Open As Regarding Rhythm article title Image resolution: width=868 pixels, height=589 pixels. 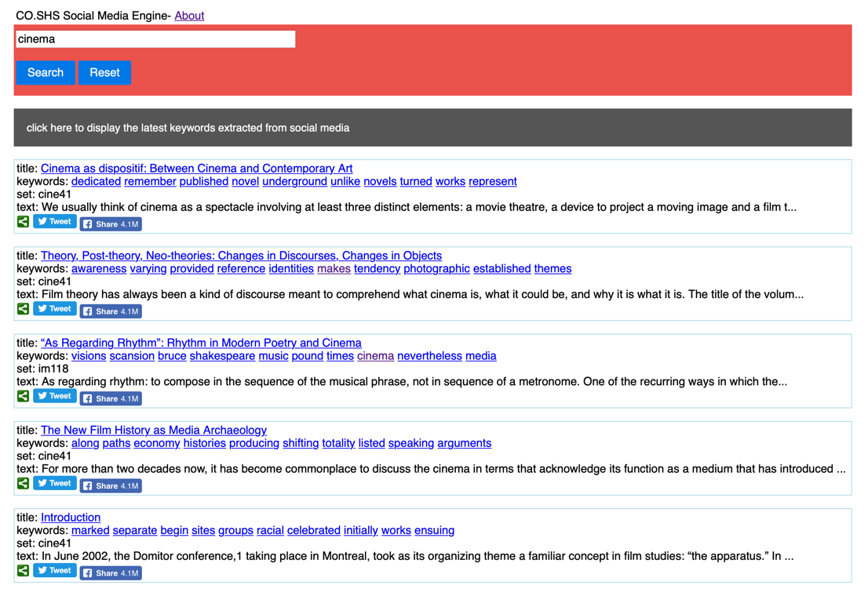pos(201,343)
